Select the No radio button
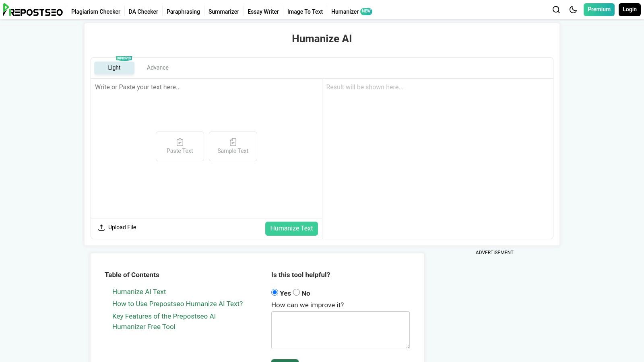The image size is (644, 362). click(297, 292)
